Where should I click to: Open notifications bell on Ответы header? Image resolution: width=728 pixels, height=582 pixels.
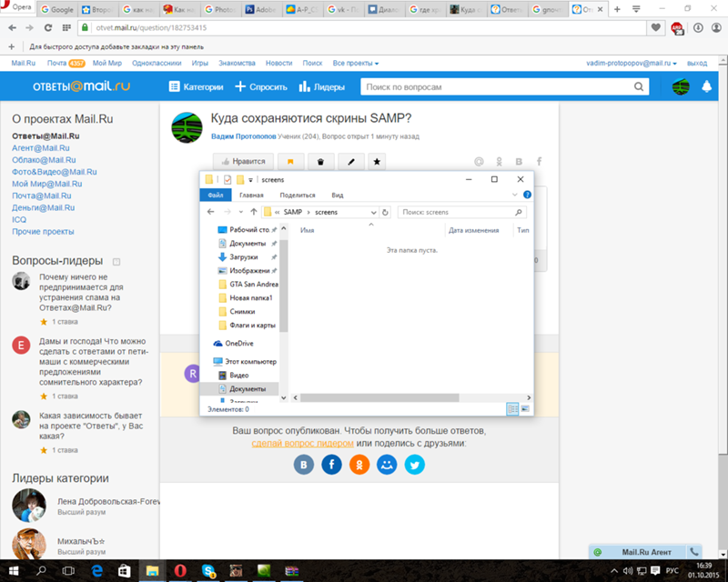click(707, 86)
